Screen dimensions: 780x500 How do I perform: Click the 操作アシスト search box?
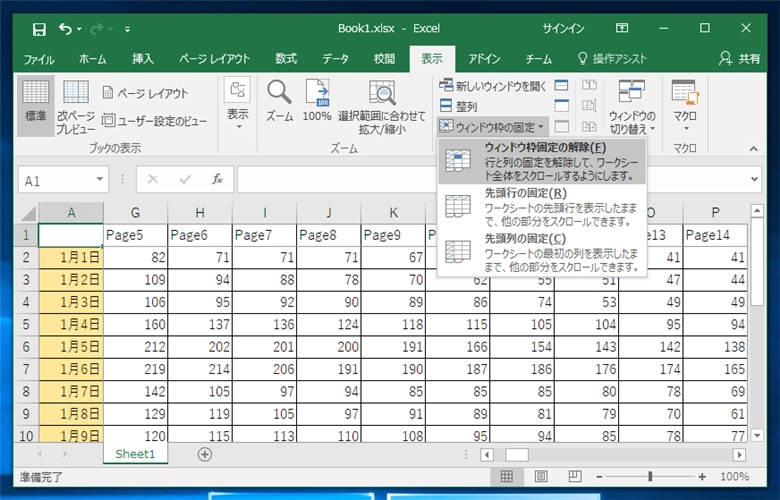(x=612, y=59)
